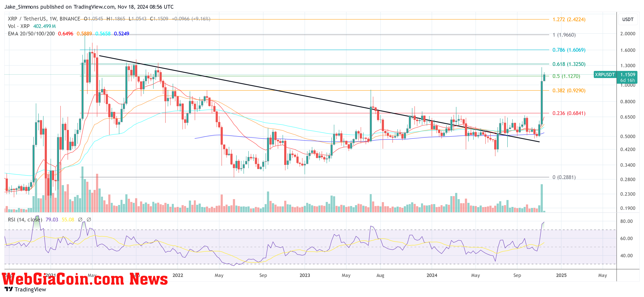Click the 2025 time axis label
This screenshot has height=297, width=644.
click(x=561, y=275)
